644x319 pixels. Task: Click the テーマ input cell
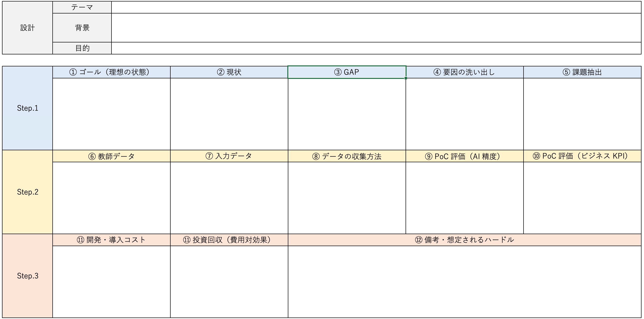[x=376, y=7]
